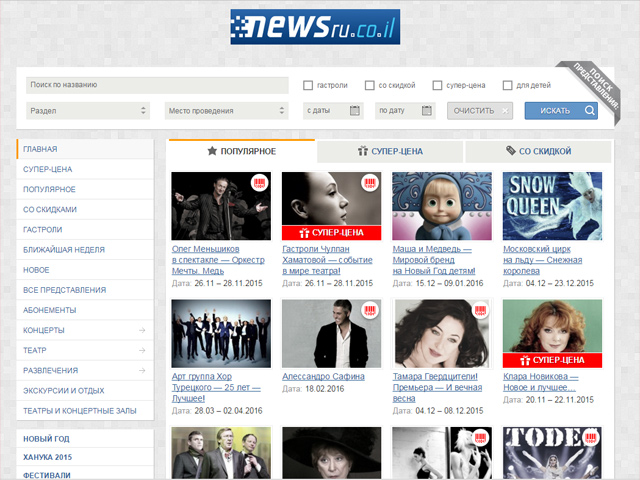Open Супер-цена in sidebar menu
Screen dimensions: 640x480
pos(85,169)
